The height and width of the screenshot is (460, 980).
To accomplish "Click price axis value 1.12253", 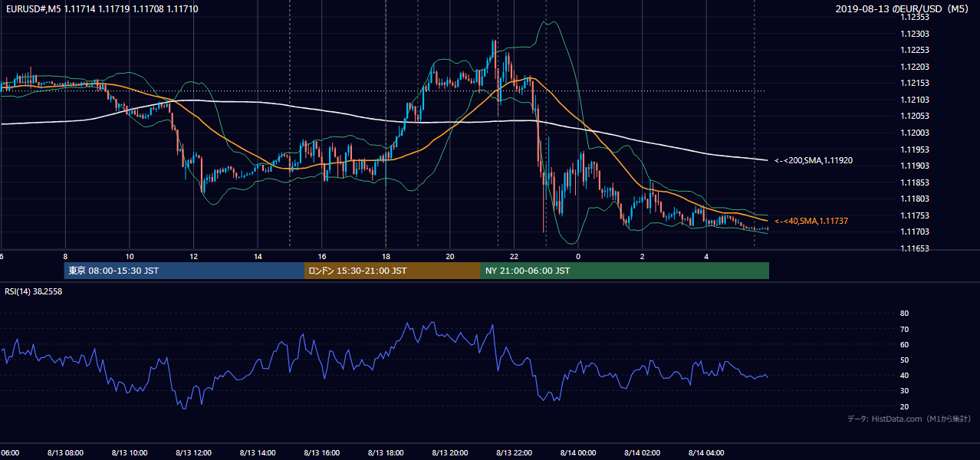I will point(915,50).
